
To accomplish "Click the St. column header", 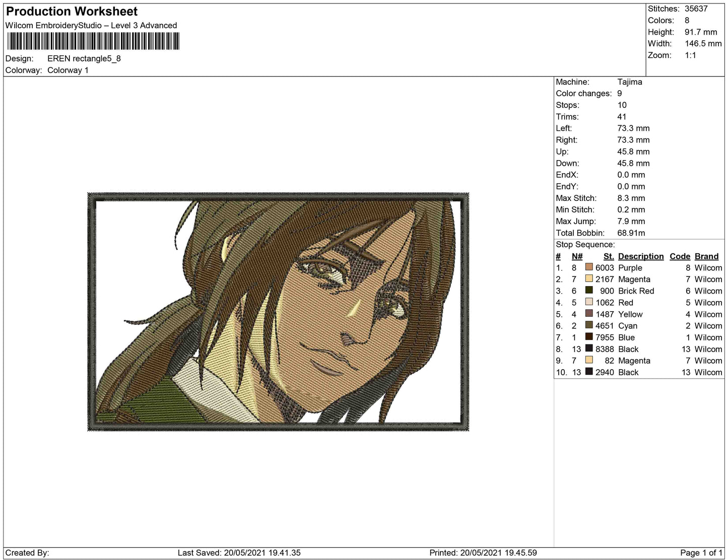I will click(x=608, y=256).
